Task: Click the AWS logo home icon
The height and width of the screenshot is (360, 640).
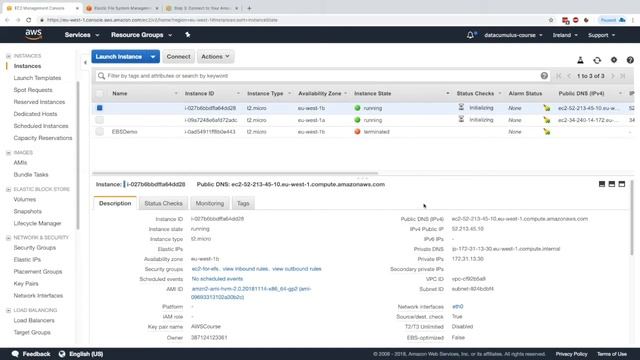Action: pos(33,35)
